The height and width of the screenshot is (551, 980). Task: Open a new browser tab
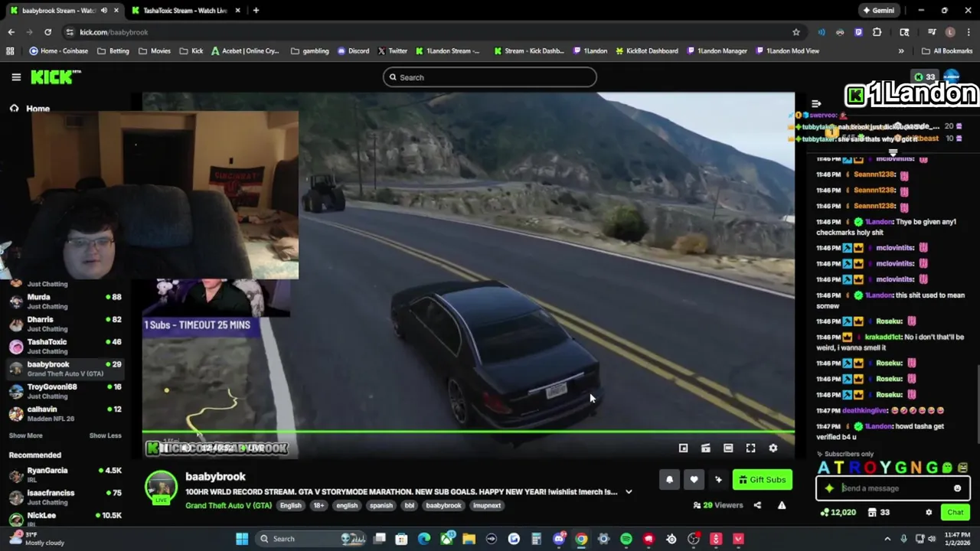(x=256, y=11)
